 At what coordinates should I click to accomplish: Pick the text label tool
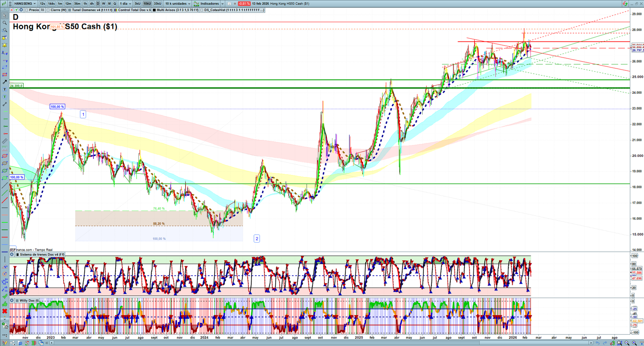pyautogui.click(x=5, y=89)
